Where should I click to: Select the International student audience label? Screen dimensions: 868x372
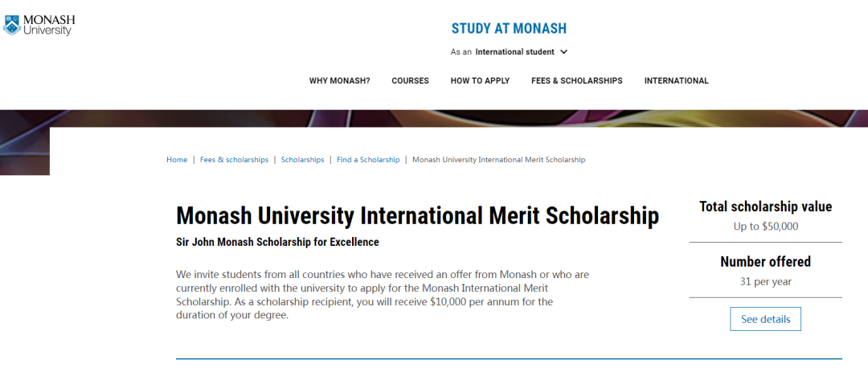coord(514,52)
